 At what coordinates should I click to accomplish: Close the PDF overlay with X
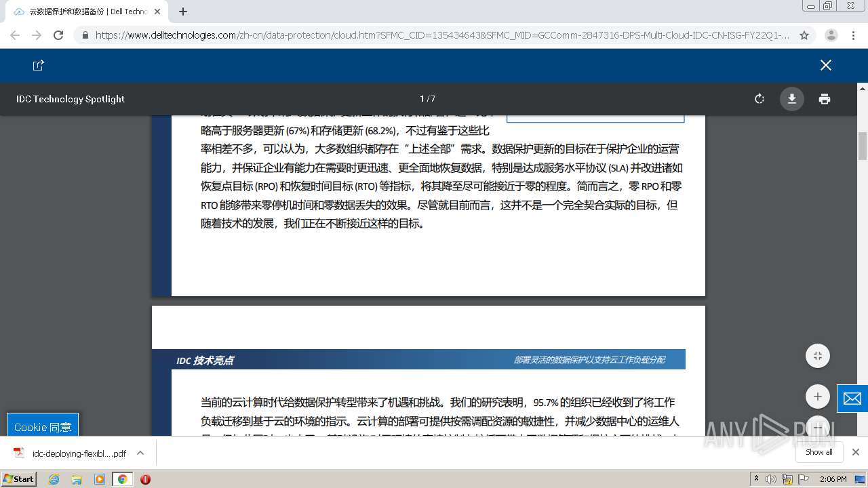pyautogui.click(x=825, y=65)
